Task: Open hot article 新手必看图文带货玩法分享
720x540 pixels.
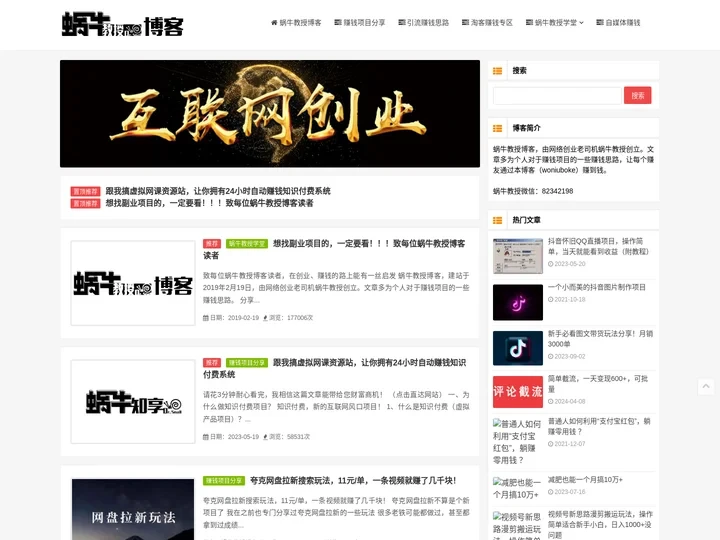Action: click(600, 339)
